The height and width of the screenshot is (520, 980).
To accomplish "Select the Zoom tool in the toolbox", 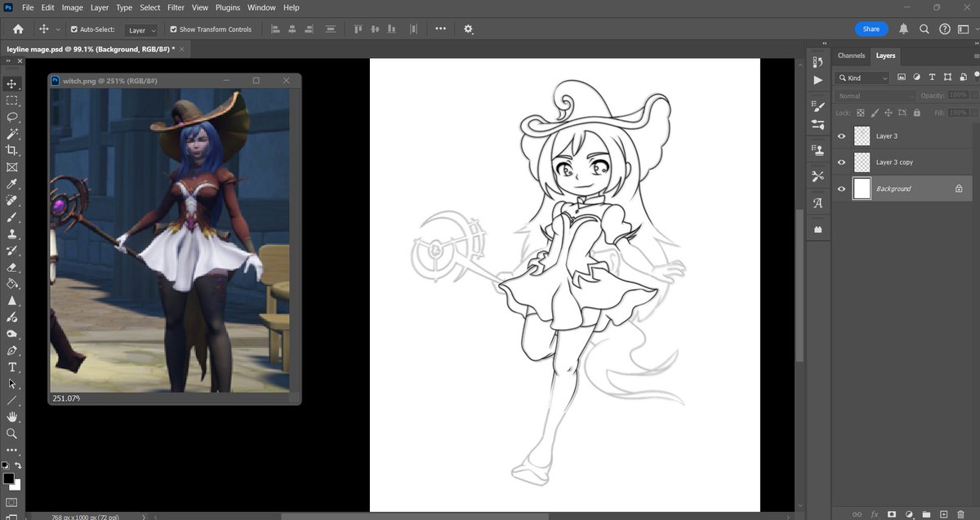I will coord(11,434).
